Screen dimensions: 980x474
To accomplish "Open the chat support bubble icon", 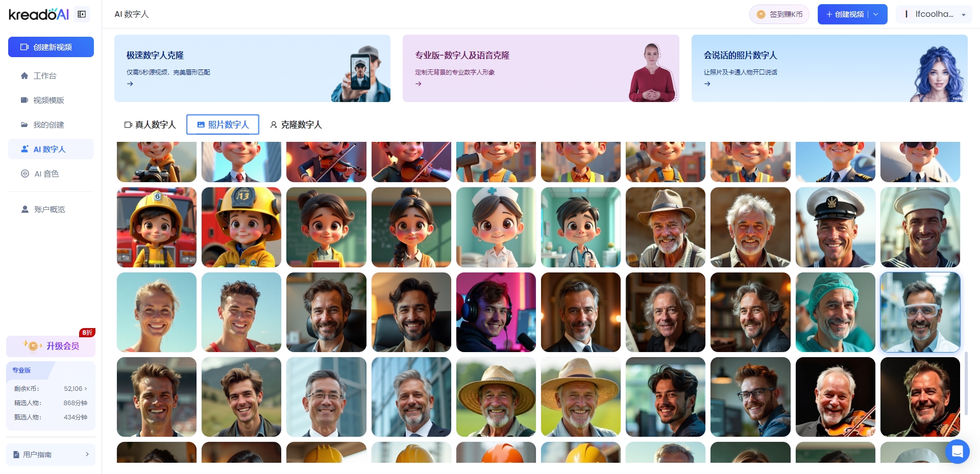I will [957, 452].
